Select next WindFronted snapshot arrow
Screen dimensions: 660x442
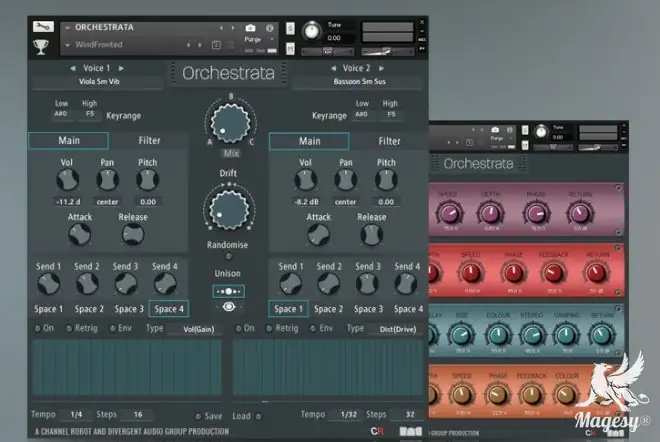point(200,45)
